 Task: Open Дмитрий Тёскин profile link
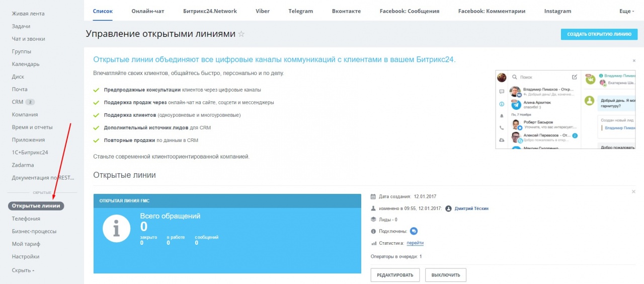[x=471, y=208]
